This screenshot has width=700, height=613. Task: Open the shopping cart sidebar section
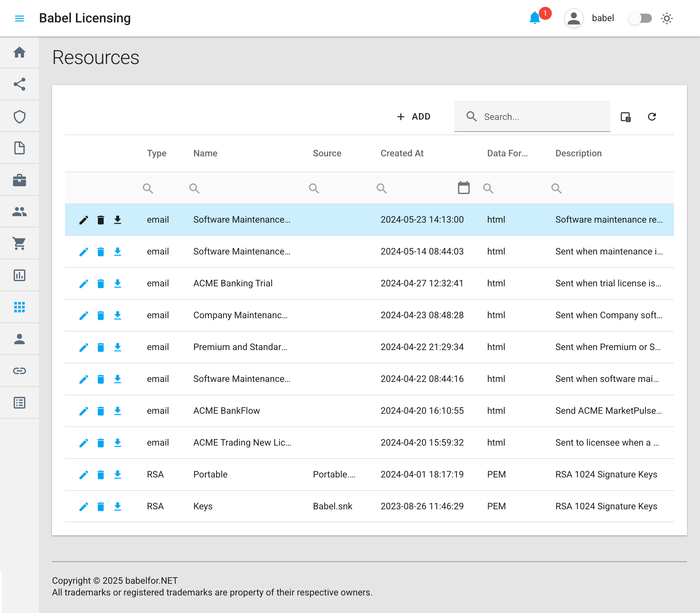19,243
